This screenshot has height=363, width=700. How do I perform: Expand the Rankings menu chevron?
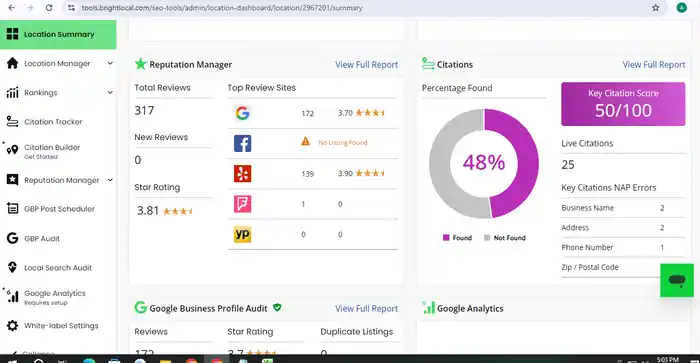coord(110,92)
